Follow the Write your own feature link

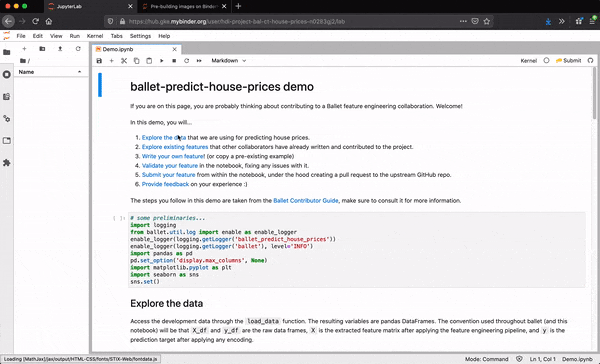coord(173,156)
